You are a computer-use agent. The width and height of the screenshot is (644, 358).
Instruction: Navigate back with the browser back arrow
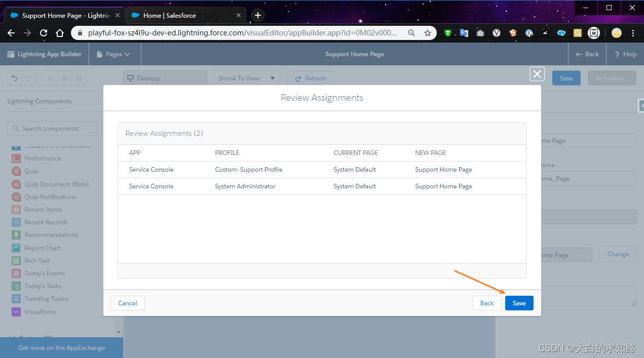coord(11,33)
